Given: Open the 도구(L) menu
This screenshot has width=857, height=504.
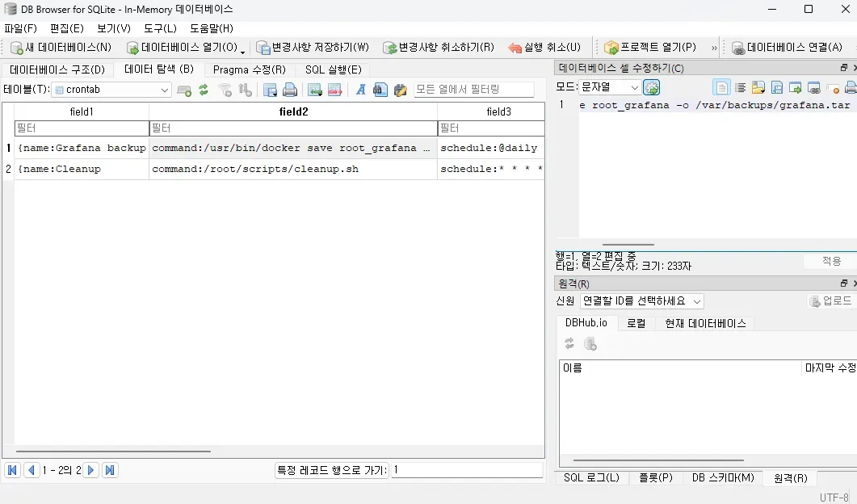Looking at the screenshot, I should [x=160, y=28].
